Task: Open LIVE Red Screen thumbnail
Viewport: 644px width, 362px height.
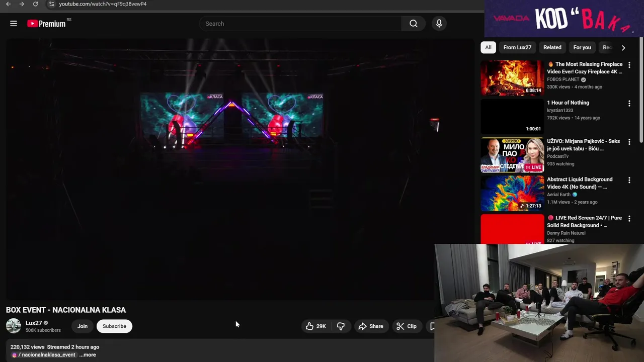Action: click(512, 229)
